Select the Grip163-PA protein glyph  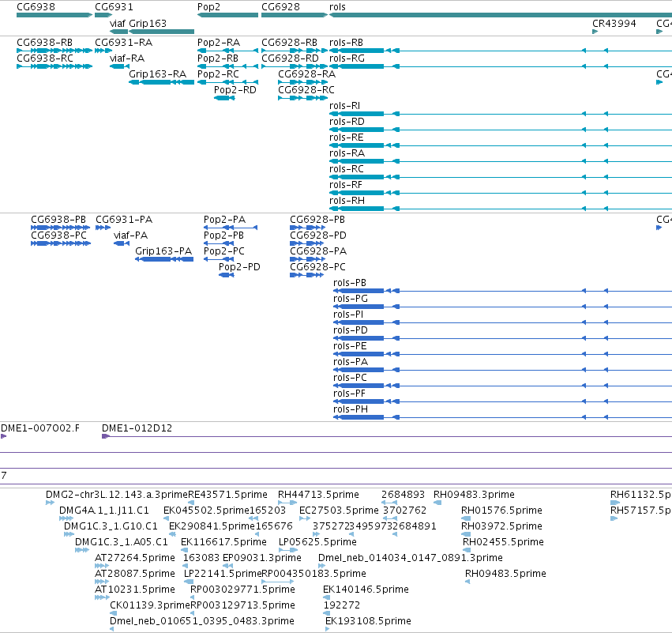click(164, 259)
